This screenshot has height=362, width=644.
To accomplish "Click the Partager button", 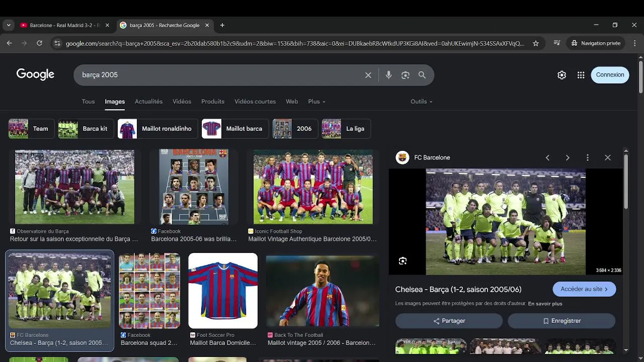I will [x=449, y=321].
